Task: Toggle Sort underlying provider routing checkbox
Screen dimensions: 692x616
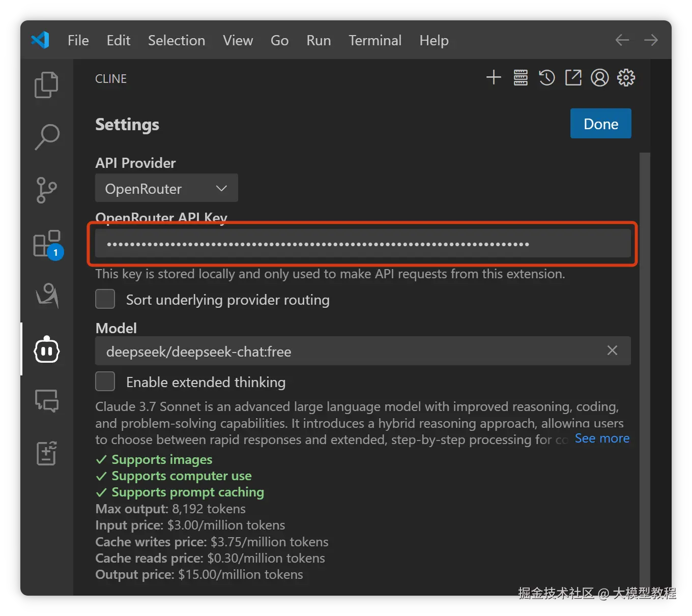Action: click(x=105, y=299)
